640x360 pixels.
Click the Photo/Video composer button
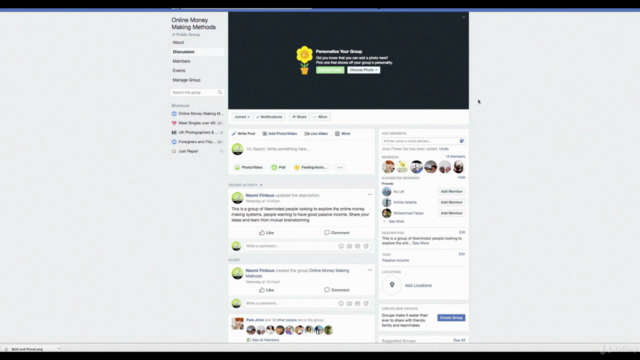point(249,167)
